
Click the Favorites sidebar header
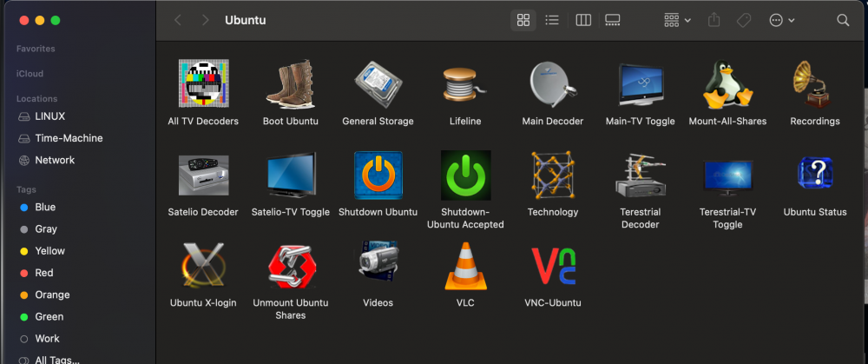[x=36, y=49]
